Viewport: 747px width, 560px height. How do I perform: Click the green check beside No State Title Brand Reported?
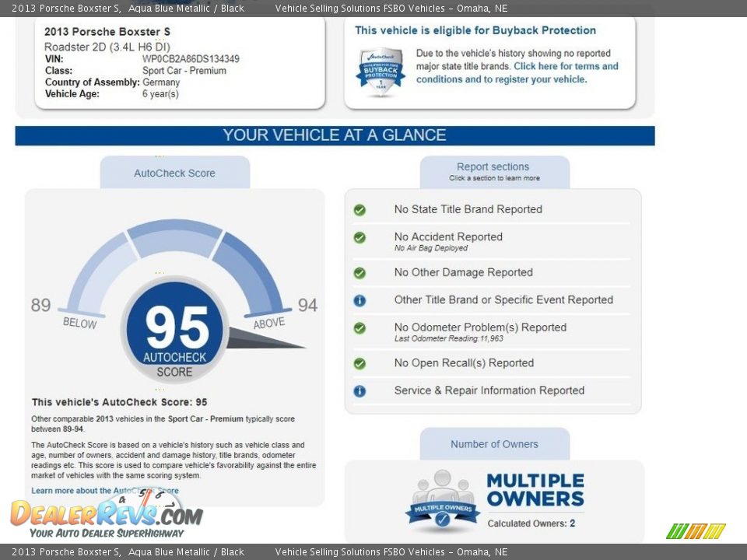click(x=359, y=209)
